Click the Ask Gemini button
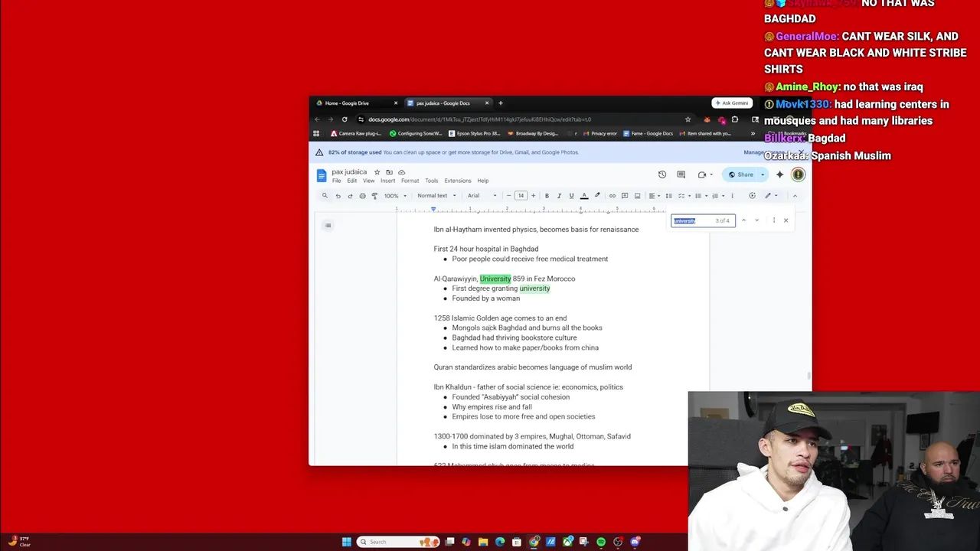Image resolution: width=980 pixels, height=551 pixels. [730, 103]
